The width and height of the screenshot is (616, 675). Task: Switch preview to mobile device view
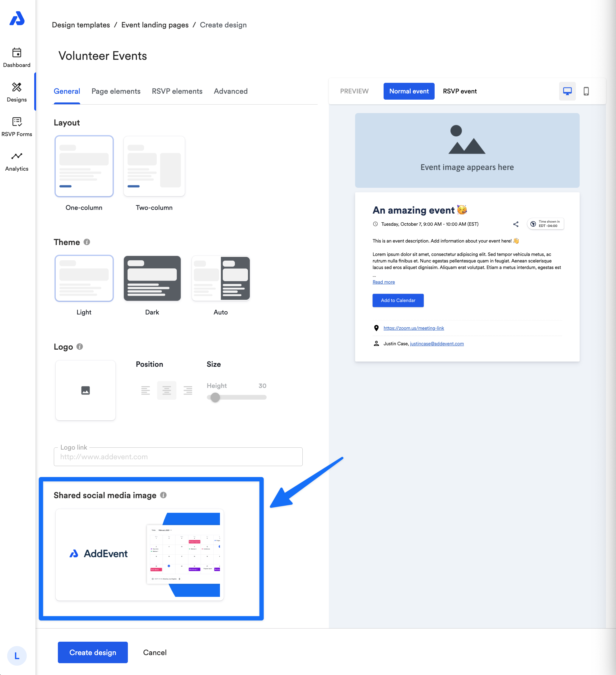[x=586, y=91]
